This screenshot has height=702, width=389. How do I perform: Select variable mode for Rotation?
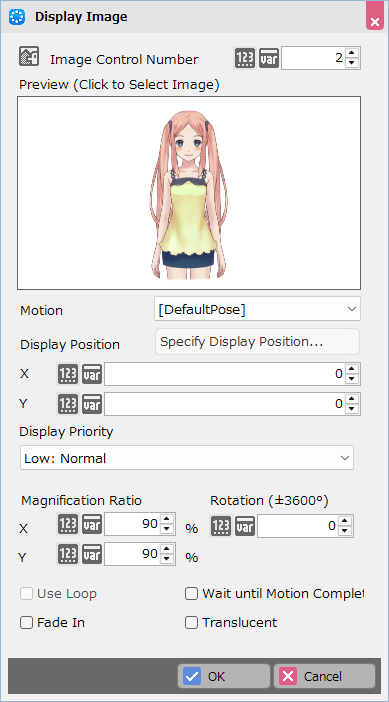(x=245, y=526)
